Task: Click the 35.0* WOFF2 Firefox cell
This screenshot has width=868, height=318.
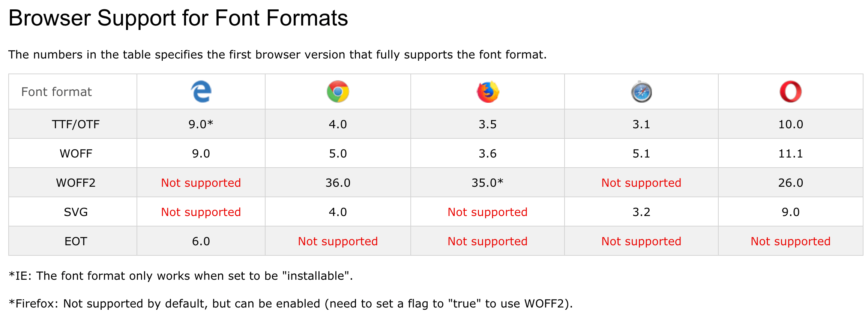Action: [x=488, y=183]
